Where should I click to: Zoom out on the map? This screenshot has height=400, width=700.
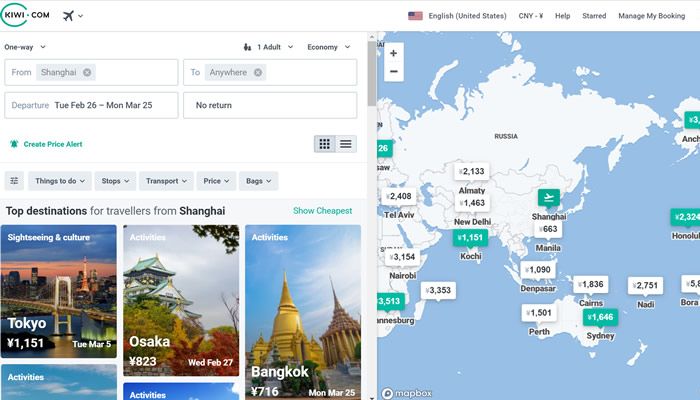pos(394,72)
